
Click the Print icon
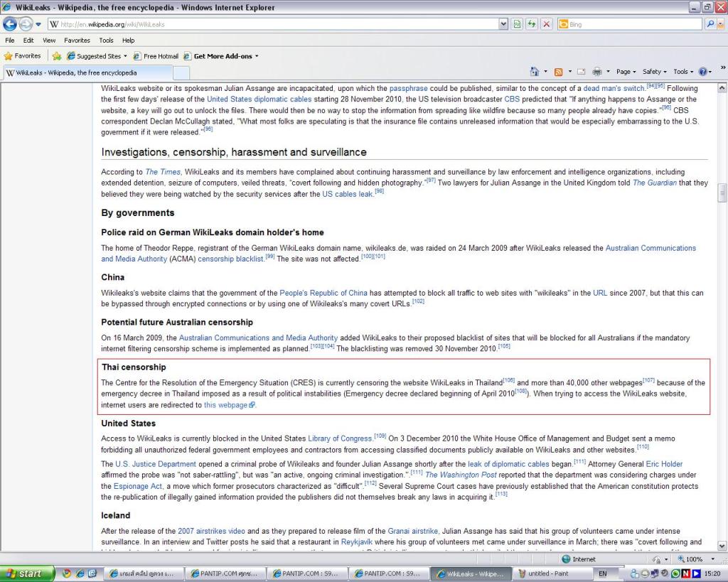coord(597,72)
